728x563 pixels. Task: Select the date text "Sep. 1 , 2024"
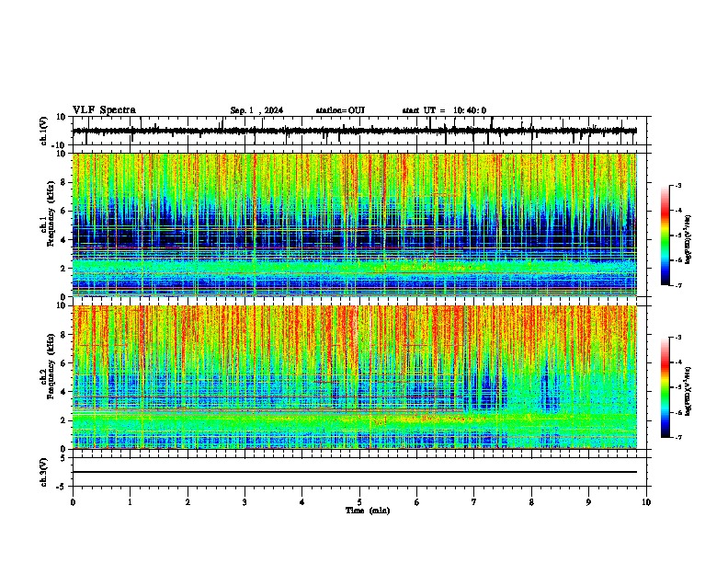[x=256, y=110]
